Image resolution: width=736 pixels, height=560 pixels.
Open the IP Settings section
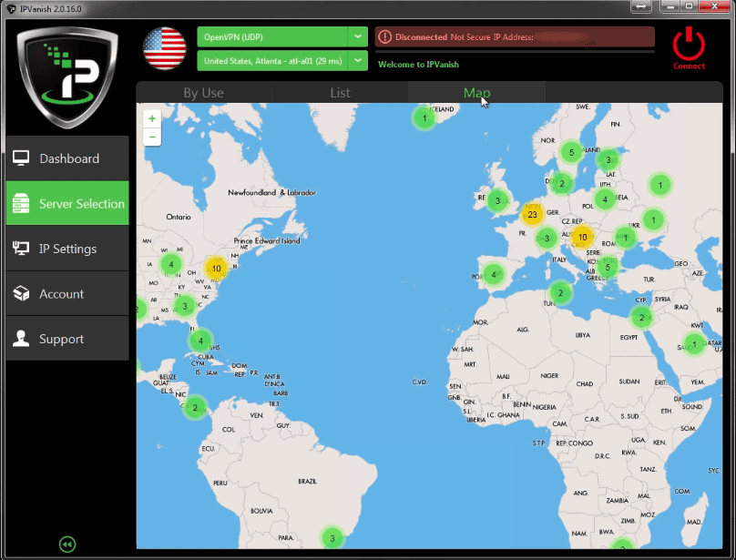tap(67, 249)
